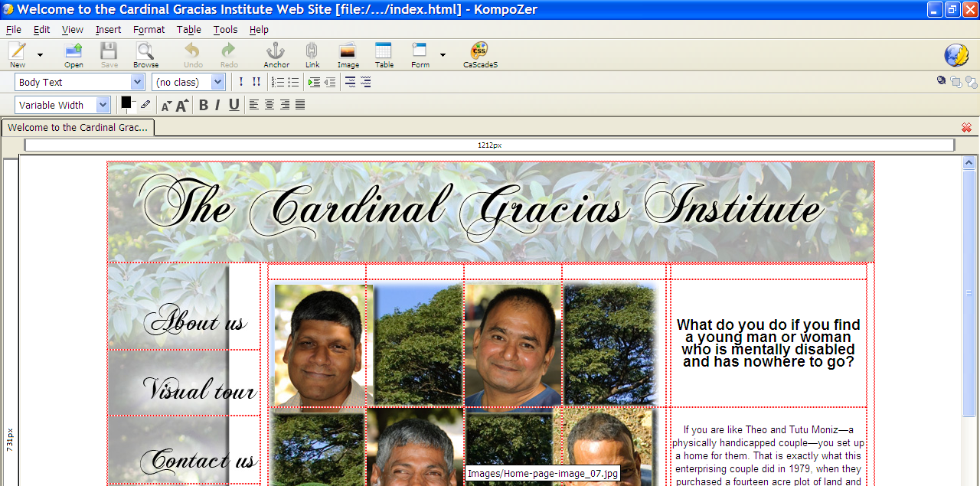This screenshot has height=486, width=980.
Task: Click the 'What do you do' heading text
Action: (x=768, y=343)
